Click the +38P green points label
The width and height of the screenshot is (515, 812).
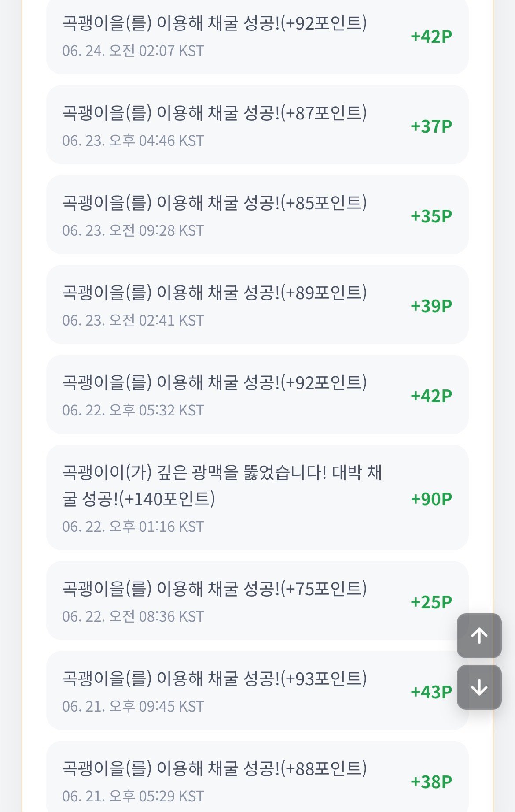[431, 782]
